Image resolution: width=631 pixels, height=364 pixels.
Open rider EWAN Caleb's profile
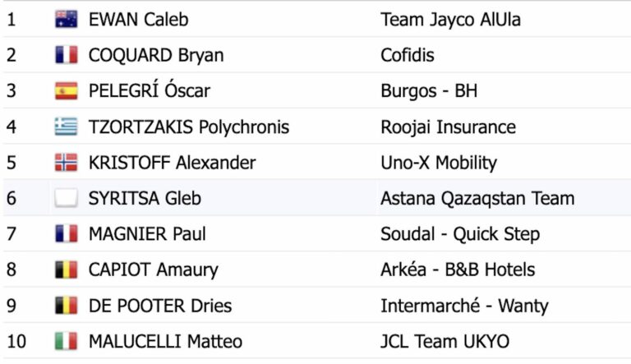[x=138, y=20]
